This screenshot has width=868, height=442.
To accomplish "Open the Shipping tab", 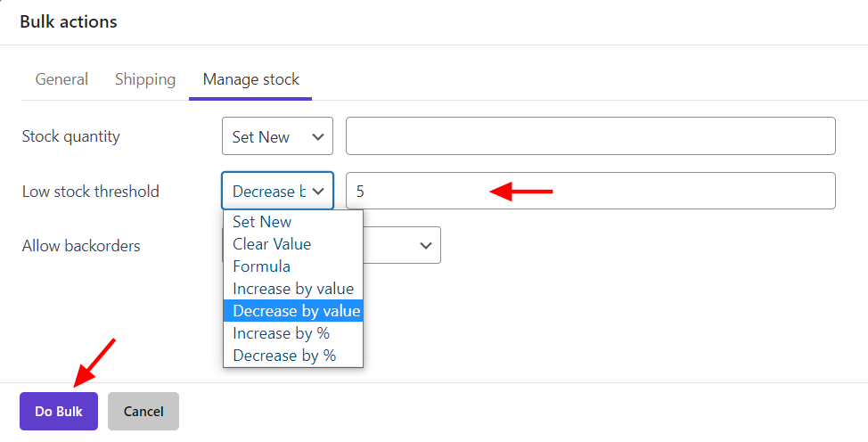I will [x=145, y=79].
